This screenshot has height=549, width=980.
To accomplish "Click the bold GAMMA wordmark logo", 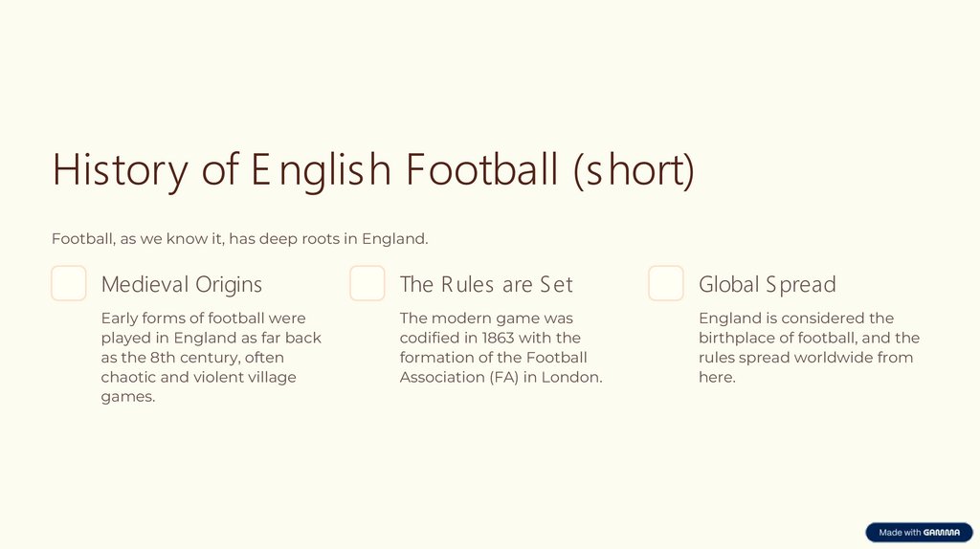I will pyautogui.click(x=944, y=533).
